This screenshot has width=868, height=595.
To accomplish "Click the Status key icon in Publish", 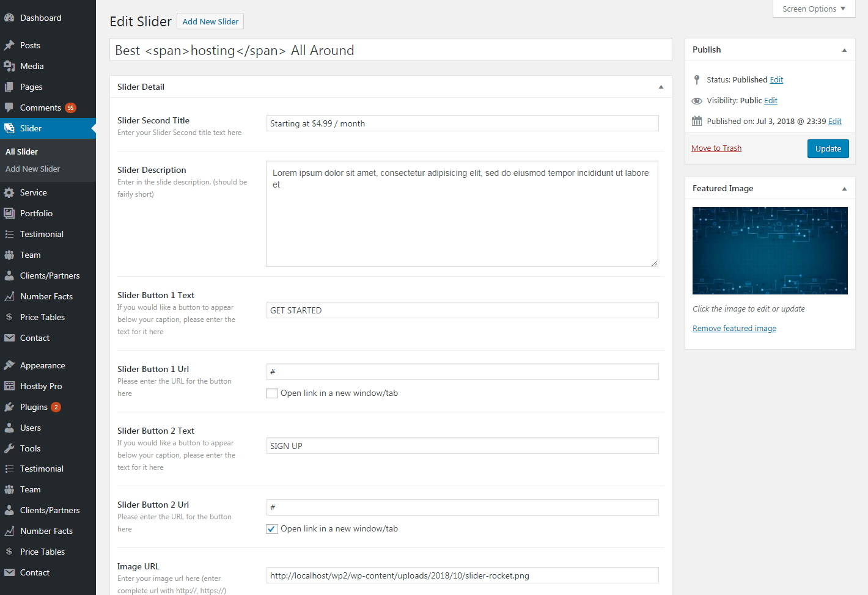I will coord(697,80).
